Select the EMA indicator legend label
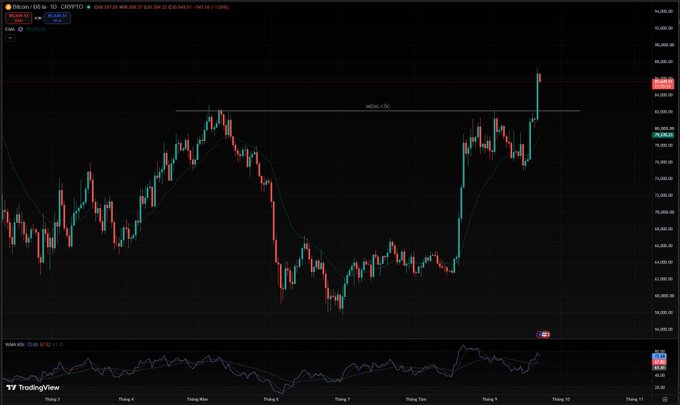Image resolution: width=680 pixels, height=405 pixels. click(10, 29)
